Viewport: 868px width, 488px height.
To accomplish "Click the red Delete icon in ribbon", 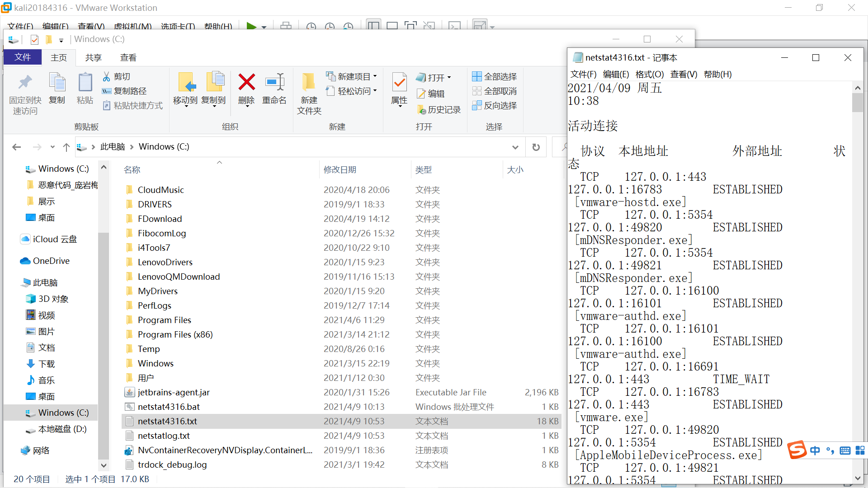I will 246,83.
